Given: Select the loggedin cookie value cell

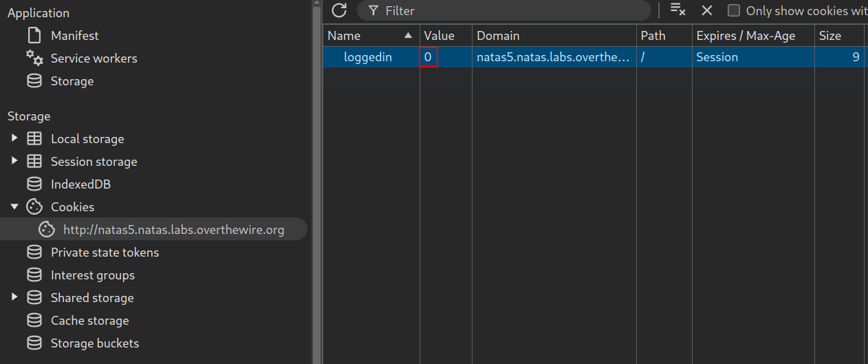Looking at the screenshot, I should click(446, 57).
